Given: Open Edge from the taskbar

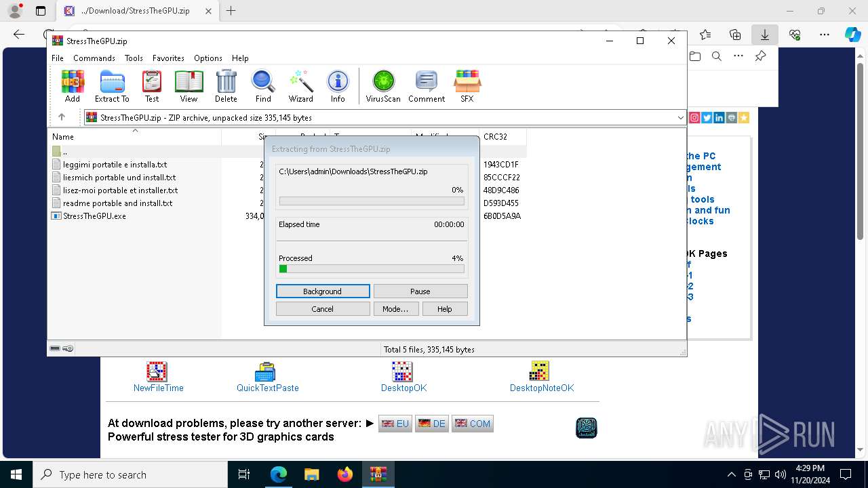Looking at the screenshot, I should tap(279, 474).
